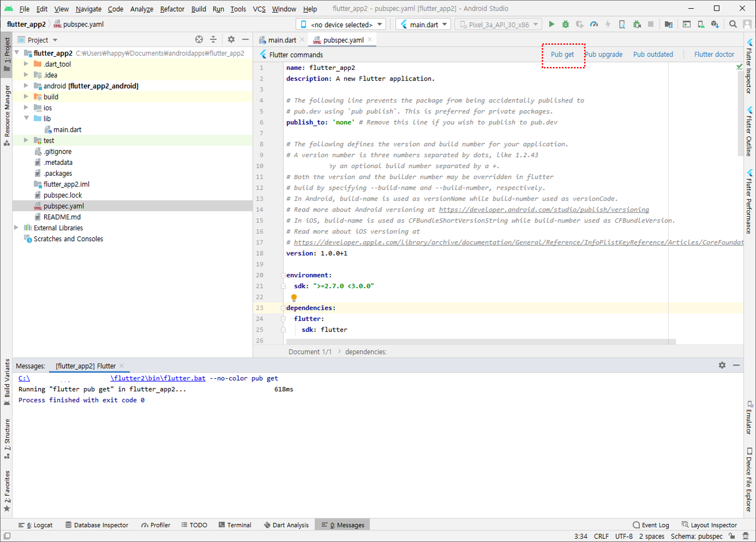Open SDK Manager cube download icon
Image resolution: width=756 pixels, height=542 pixels.
[715, 24]
